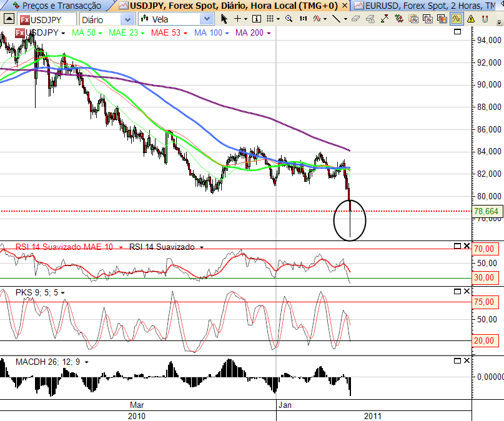Open the USDJPY series legend menu
504x421 pixels.
[63, 33]
